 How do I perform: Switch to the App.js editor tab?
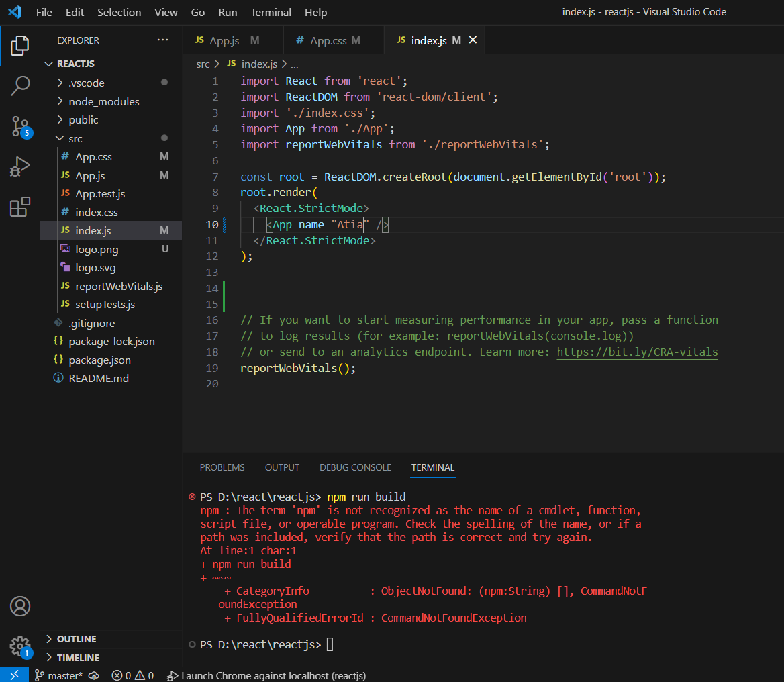(x=224, y=40)
